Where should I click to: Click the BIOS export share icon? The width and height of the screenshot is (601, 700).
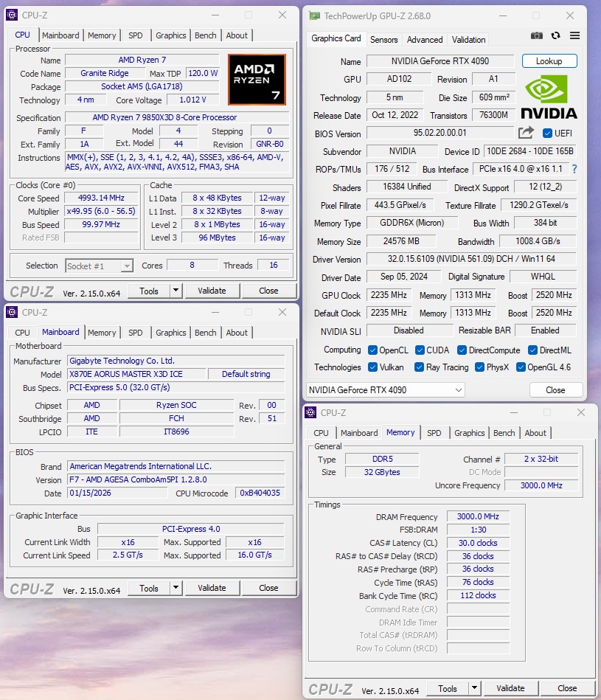526,133
